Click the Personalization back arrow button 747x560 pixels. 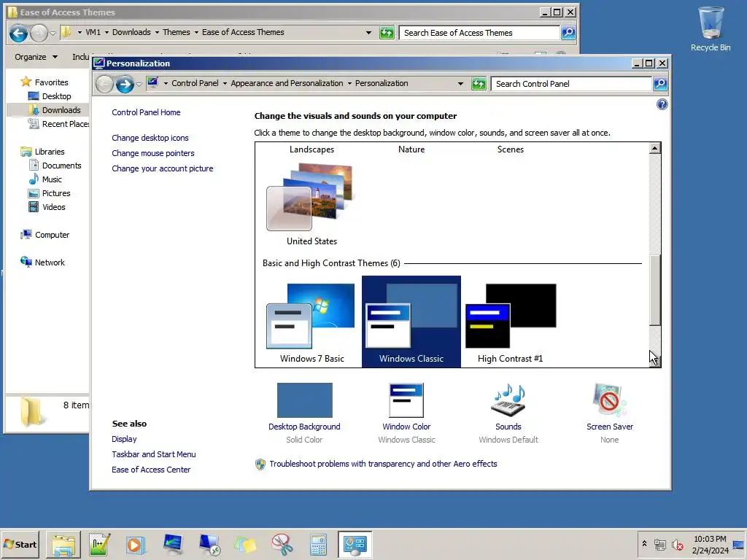click(x=104, y=85)
